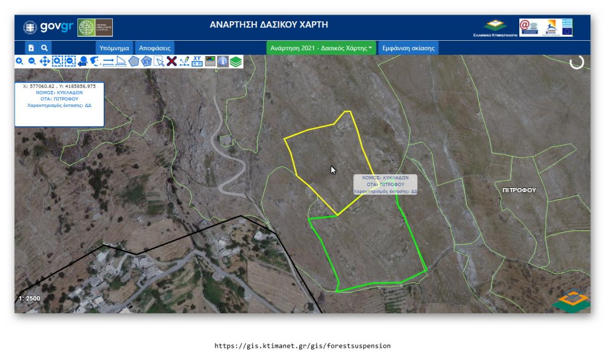Select the pan map arrows tool

(45, 61)
